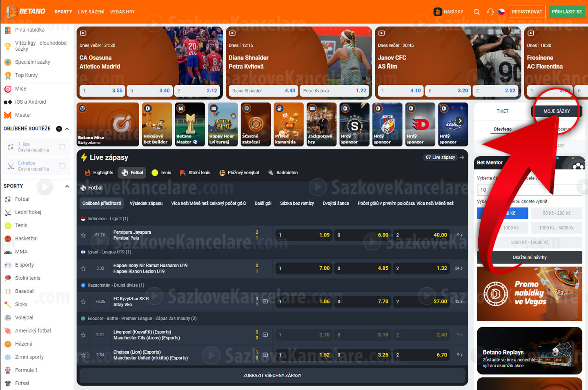The width and height of the screenshot is (588, 390).
Task: Select MMA in sidebar
Action: pyautogui.click(x=21, y=252)
